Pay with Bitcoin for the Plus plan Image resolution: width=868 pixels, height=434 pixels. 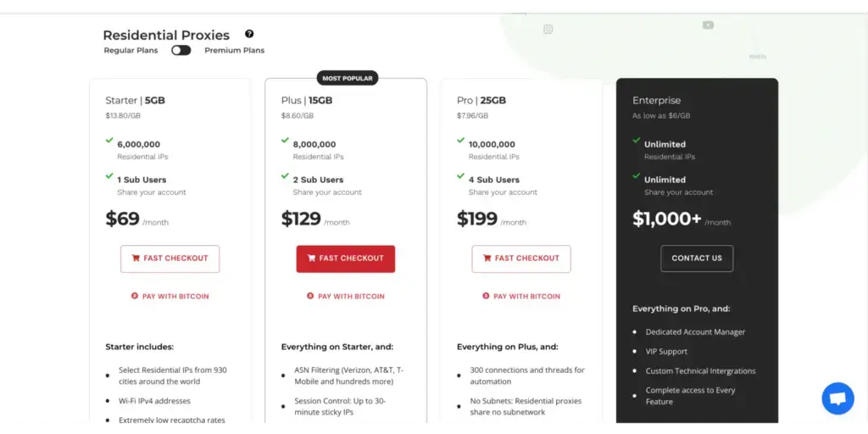click(345, 297)
